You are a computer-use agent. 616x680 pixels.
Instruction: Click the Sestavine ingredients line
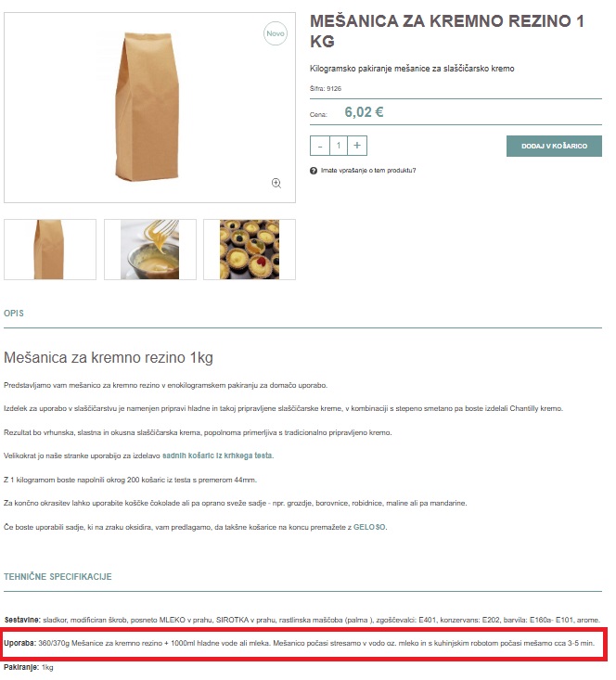click(302, 620)
